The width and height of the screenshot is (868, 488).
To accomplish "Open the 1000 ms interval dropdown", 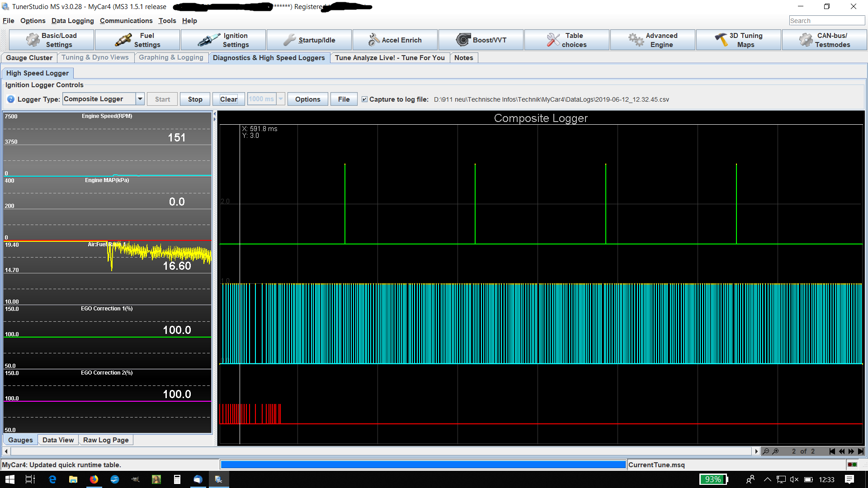I will [x=281, y=99].
